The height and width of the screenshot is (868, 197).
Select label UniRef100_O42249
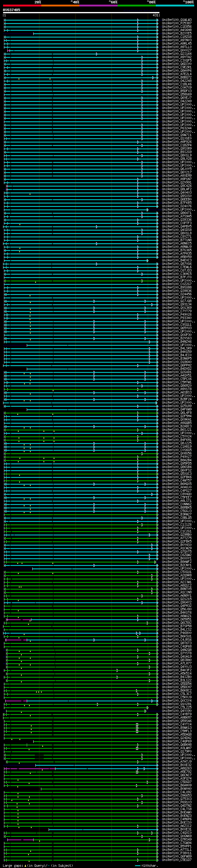tap(177, 101)
